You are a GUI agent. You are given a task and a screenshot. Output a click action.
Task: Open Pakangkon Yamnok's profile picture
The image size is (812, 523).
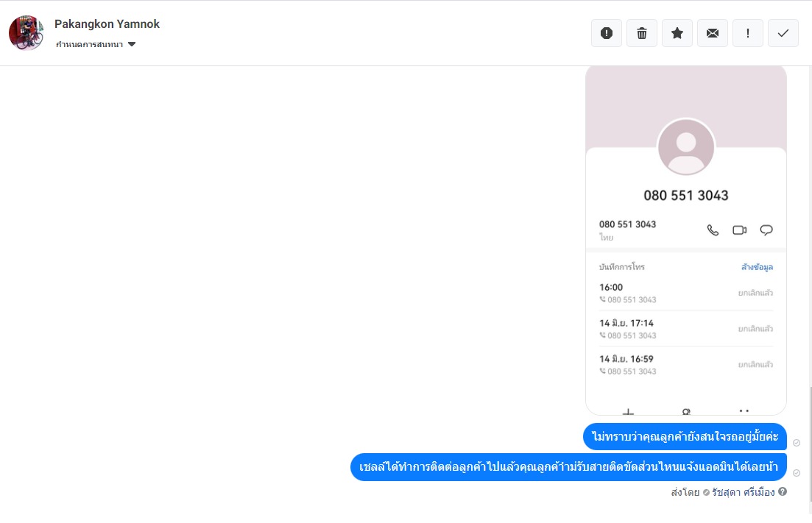tap(26, 33)
